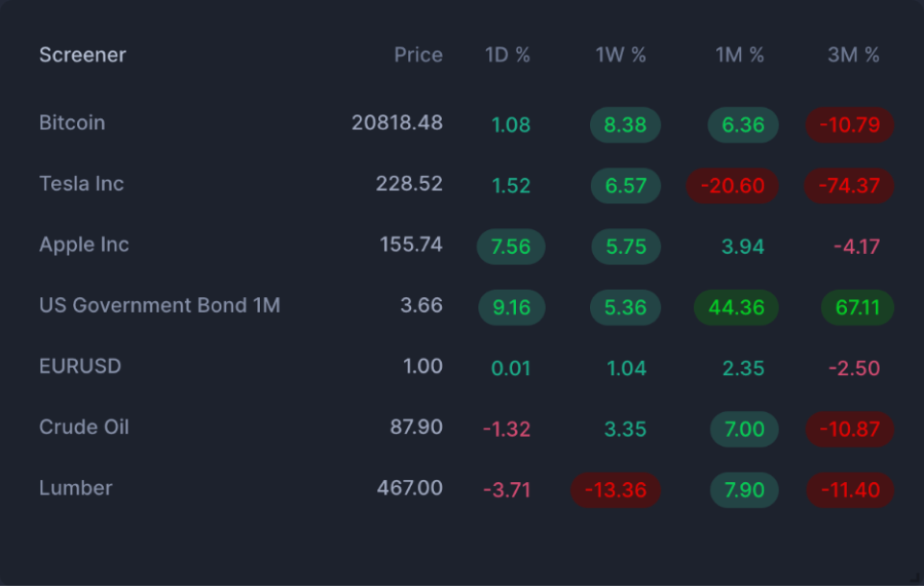924x586 pixels.
Task: Sort by the 3M % column header
Action: coord(852,55)
